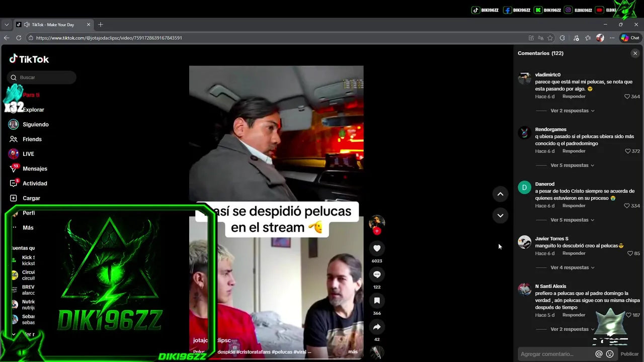Click Rendorgames' profile avatar
Viewport: 644px width, 362px height.
pyautogui.click(x=524, y=133)
